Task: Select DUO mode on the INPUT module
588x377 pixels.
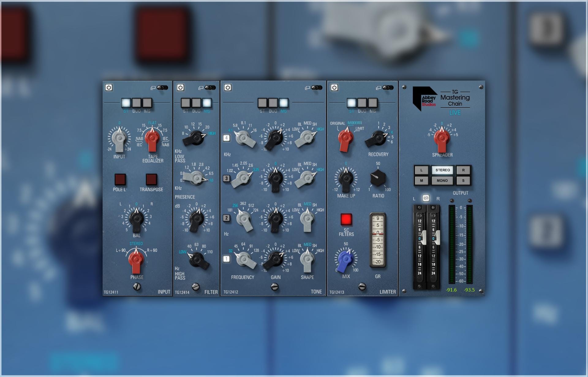Action: click(137, 103)
